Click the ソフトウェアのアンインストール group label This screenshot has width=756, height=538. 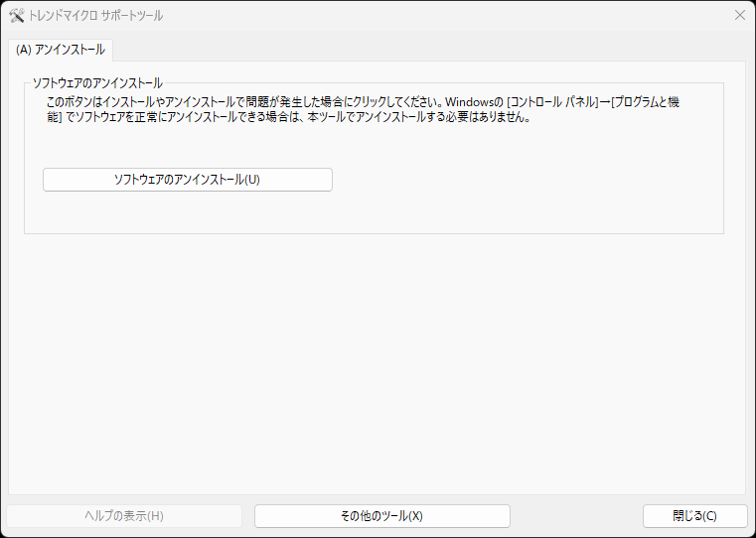coord(97,83)
